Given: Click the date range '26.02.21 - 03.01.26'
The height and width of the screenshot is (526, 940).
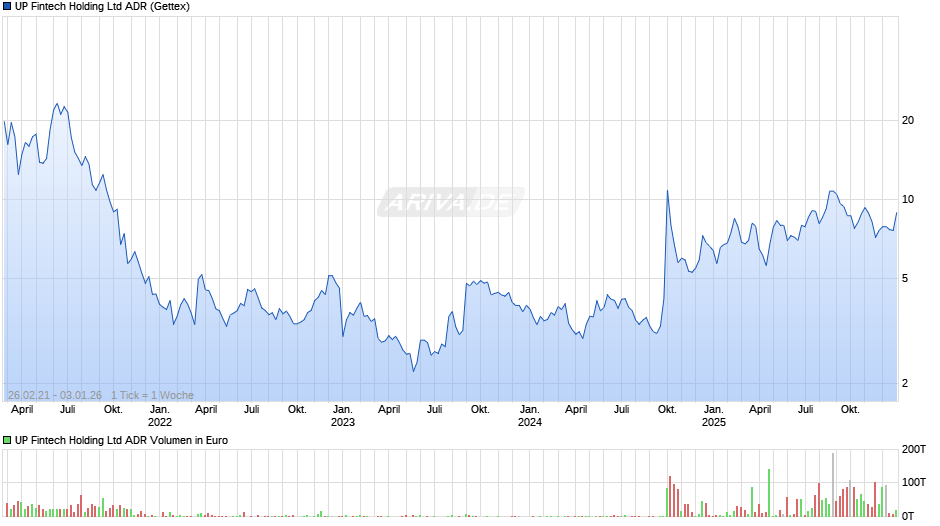Looking at the screenshot, I should coord(55,395).
